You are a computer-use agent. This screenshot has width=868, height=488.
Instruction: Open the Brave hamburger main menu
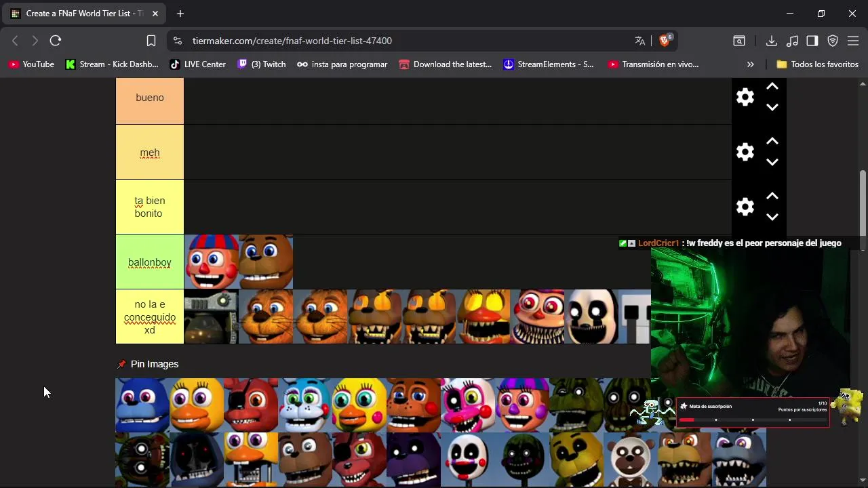(x=853, y=41)
